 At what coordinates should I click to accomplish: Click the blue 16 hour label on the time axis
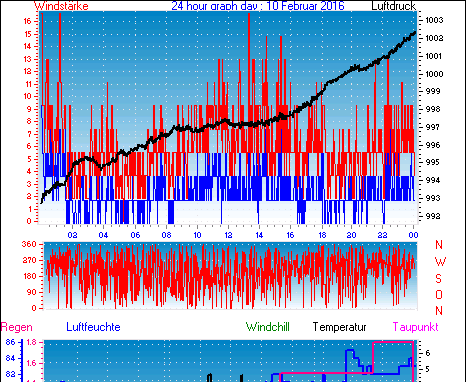click(x=290, y=235)
